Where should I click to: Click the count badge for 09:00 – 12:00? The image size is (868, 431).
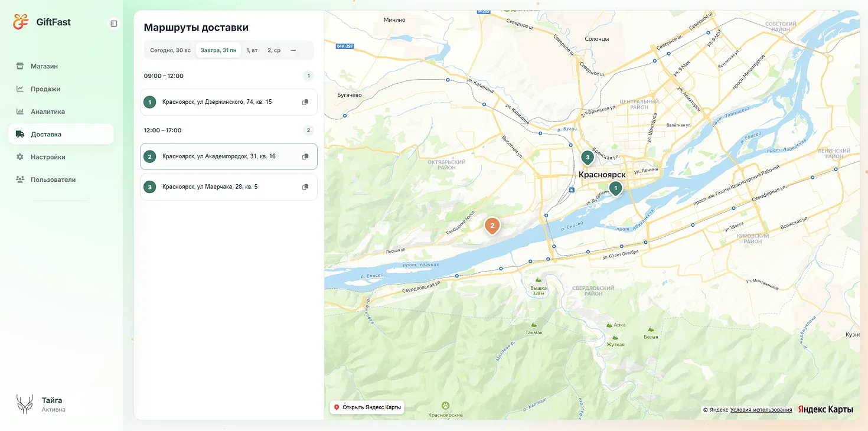pos(308,76)
